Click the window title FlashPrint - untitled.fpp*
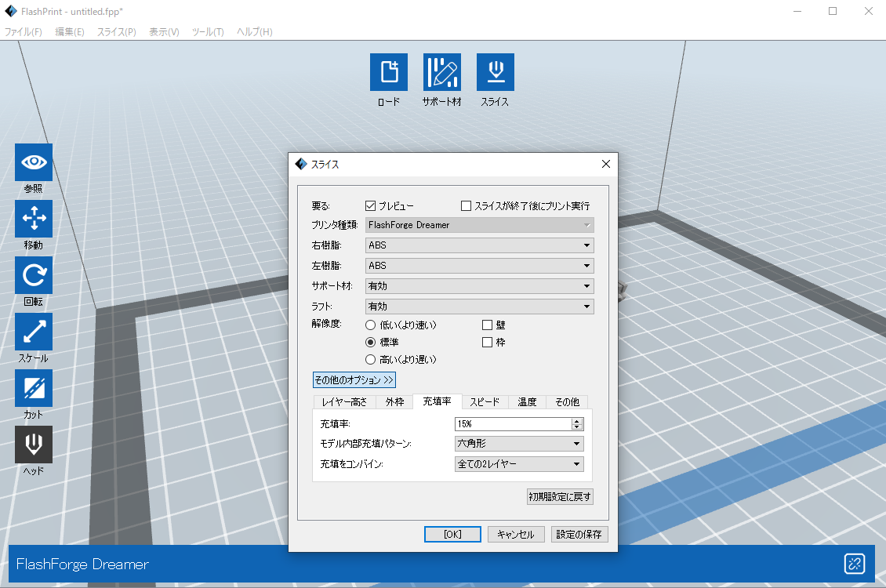The width and height of the screenshot is (886, 588). (x=72, y=11)
